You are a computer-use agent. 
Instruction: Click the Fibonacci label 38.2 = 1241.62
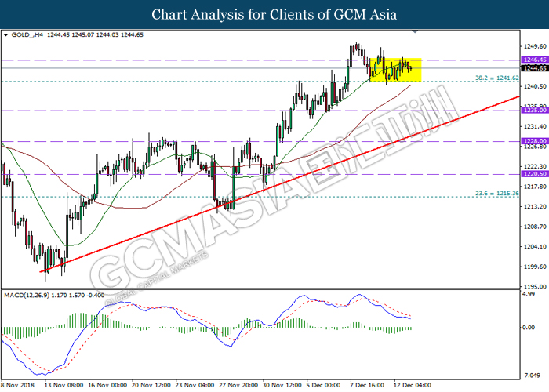496,78
